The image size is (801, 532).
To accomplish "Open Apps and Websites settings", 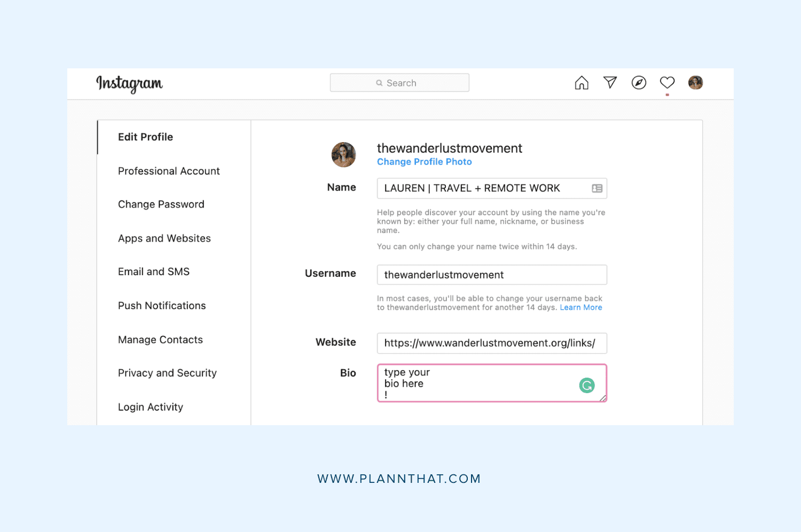I will pos(164,239).
